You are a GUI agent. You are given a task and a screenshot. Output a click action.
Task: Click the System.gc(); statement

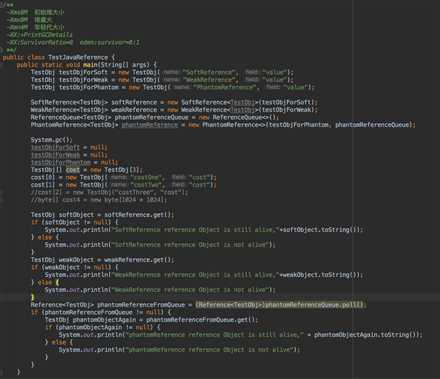(x=52, y=140)
